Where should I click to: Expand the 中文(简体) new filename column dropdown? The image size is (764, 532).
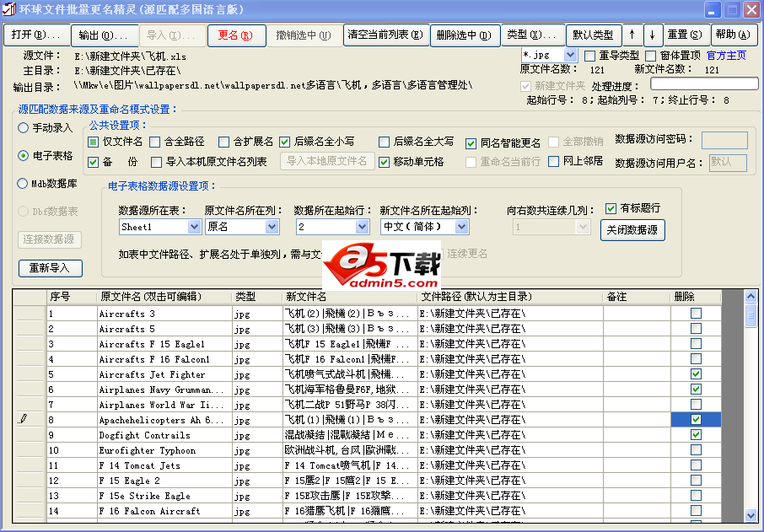point(462,228)
